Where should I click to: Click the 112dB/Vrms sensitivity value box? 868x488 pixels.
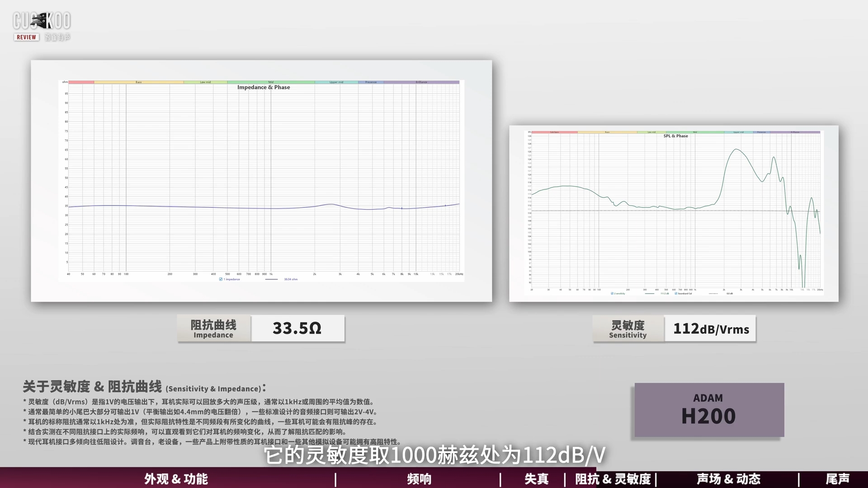710,328
